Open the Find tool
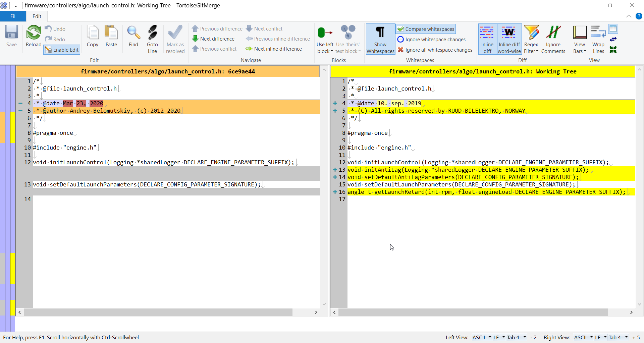 coord(133,36)
